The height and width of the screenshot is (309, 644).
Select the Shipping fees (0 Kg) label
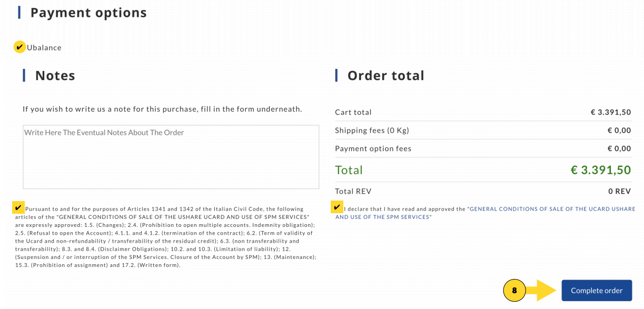click(372, 131)
